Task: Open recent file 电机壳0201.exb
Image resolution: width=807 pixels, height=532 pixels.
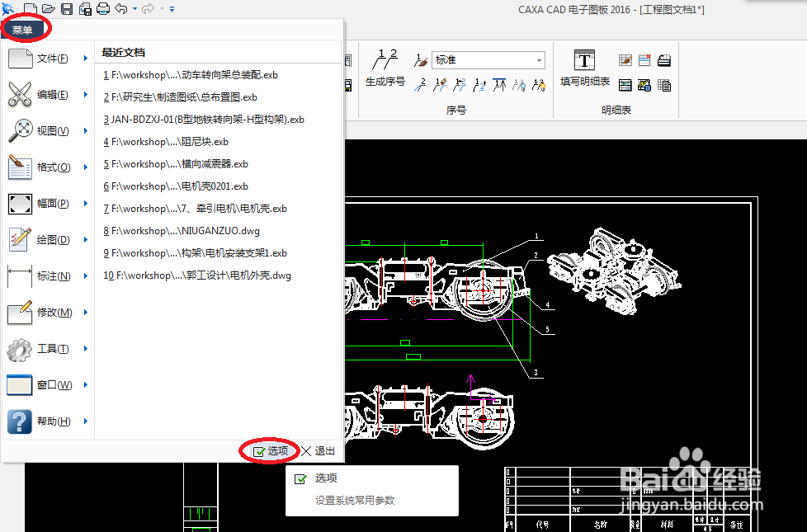Action: pyautogui.click(x=176, y=186)
